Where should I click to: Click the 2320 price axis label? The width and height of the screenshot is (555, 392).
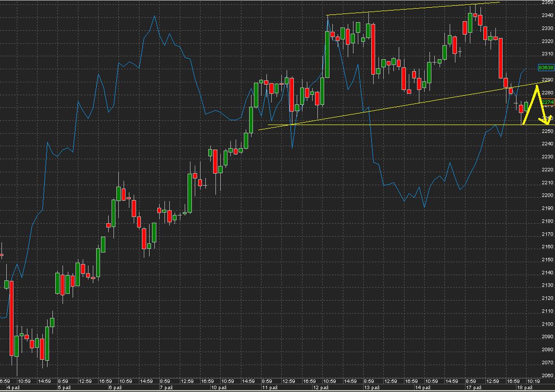pyautogui.click(x=547, y=41)
